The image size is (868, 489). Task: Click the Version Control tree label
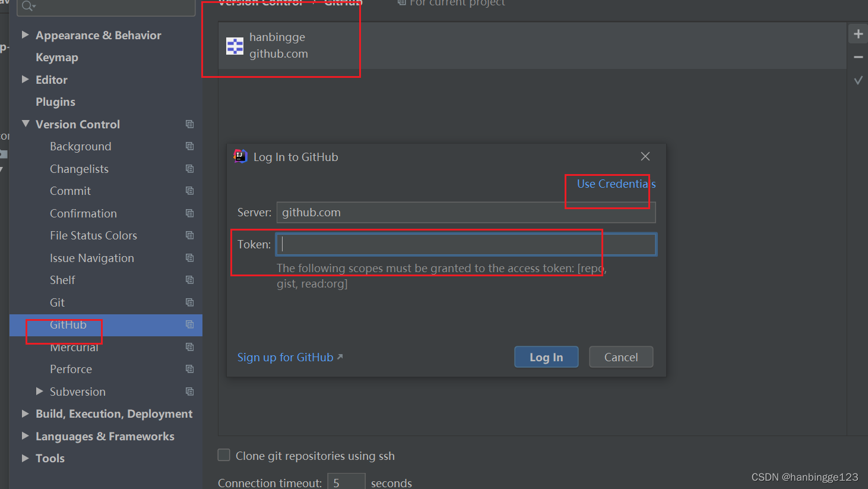(x=78, y=124)
